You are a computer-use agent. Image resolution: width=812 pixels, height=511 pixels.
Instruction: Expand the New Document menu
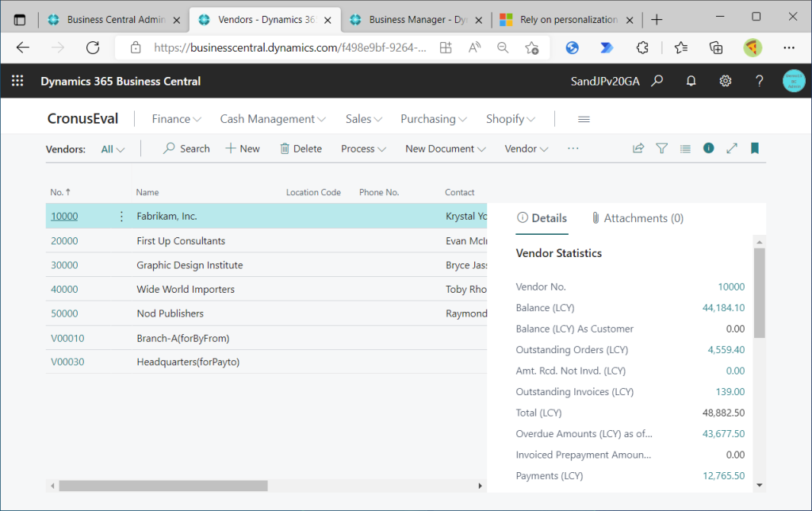pyautogui.click(x=446, y=148)
